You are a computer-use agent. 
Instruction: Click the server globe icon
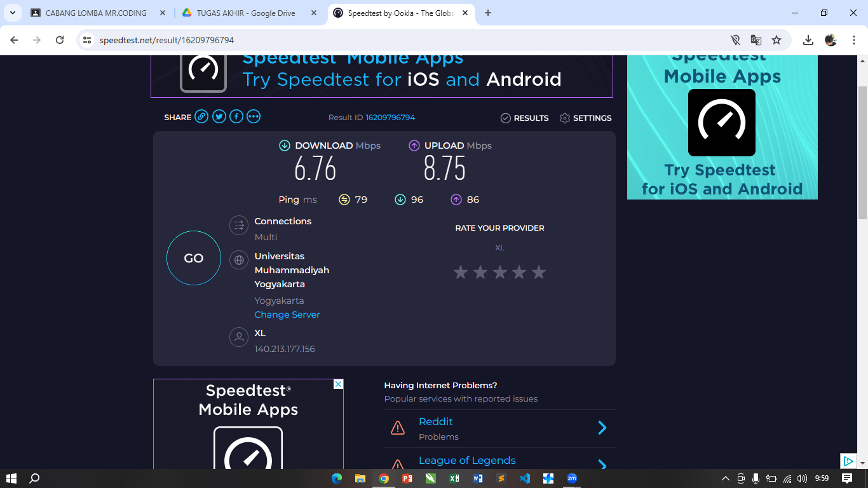point(239,260)
